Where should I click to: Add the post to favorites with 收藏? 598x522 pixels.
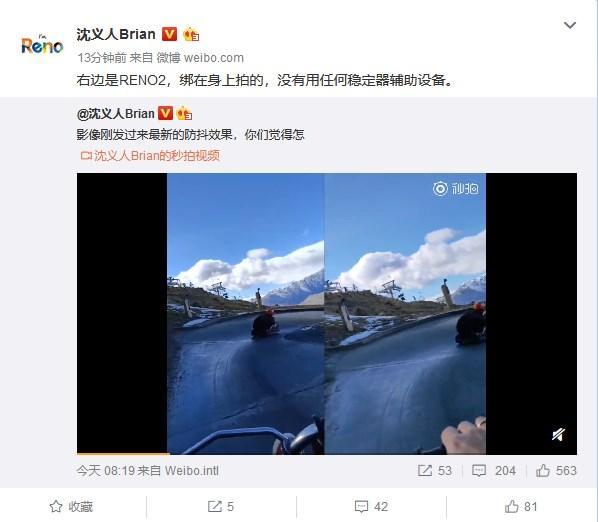click(71, 506)
